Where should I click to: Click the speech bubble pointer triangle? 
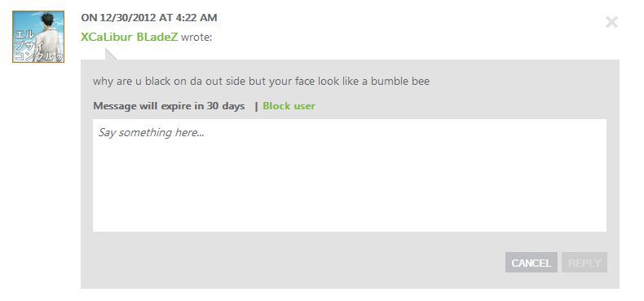[x=110, y=55]
